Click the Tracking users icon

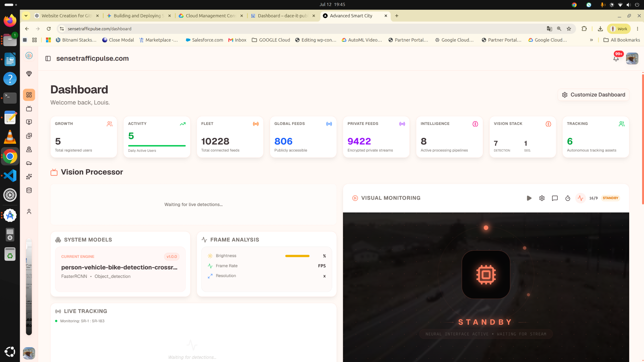(621, 124)
